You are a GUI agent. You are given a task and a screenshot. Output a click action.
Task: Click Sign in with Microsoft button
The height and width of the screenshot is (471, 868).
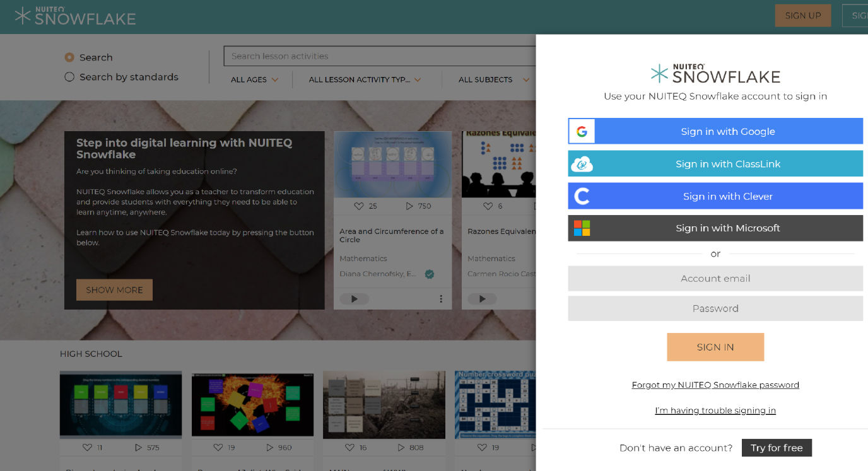pos(715,228)
